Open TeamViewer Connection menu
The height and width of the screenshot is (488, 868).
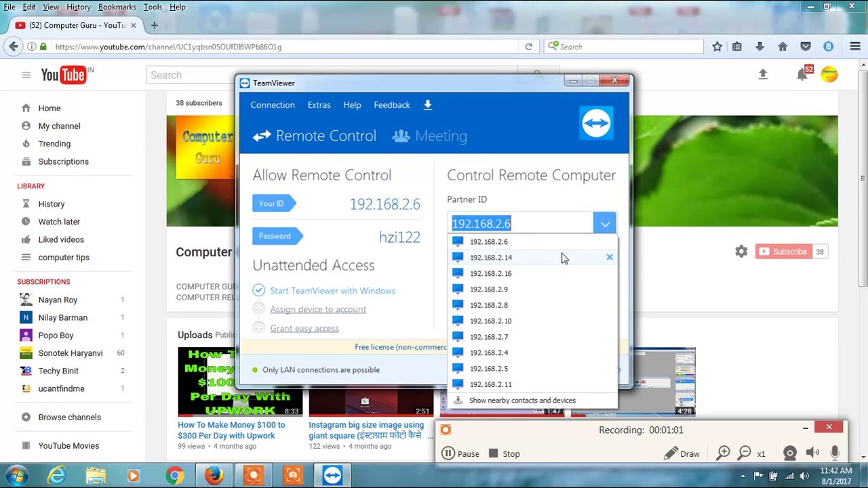pos(273,105)
